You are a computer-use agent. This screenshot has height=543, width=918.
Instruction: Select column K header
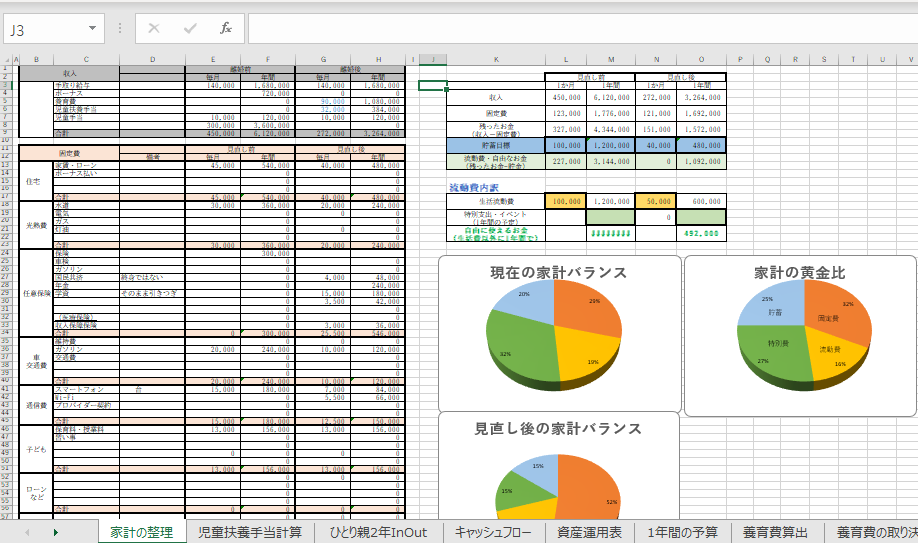click(x=496, y=60)
